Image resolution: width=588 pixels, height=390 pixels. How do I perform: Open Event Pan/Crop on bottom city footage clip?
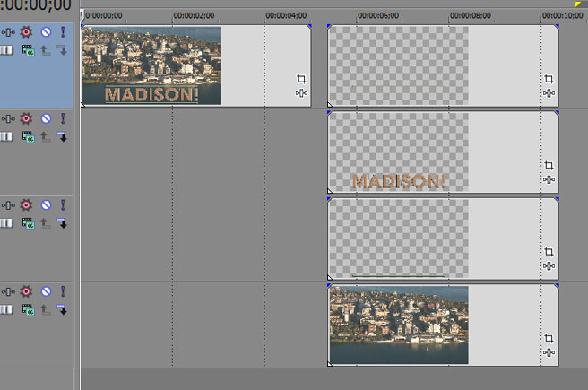549,338
